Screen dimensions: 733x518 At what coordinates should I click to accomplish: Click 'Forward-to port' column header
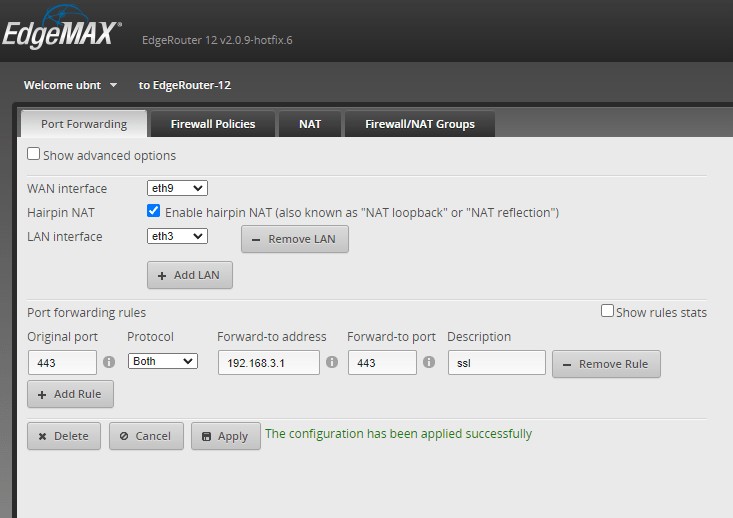point(391,337)
